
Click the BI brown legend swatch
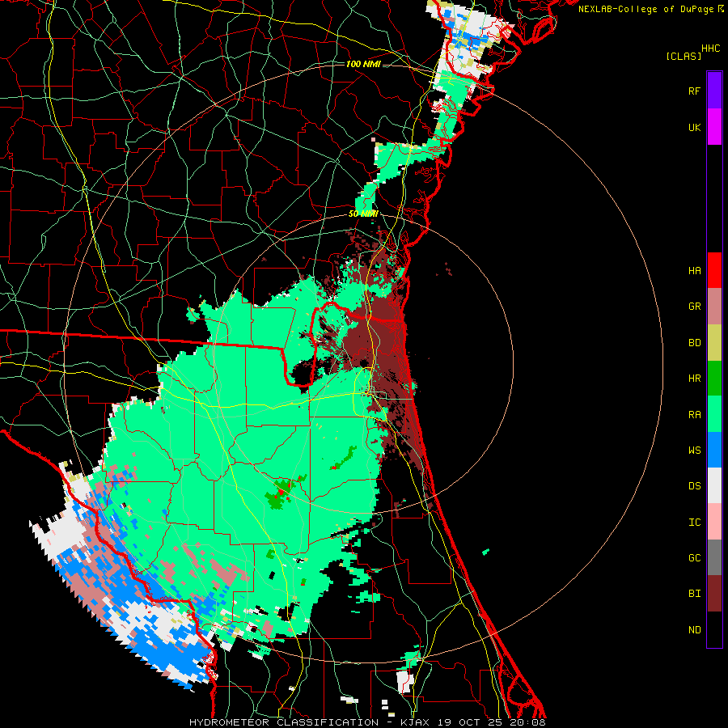click(714, 594)
